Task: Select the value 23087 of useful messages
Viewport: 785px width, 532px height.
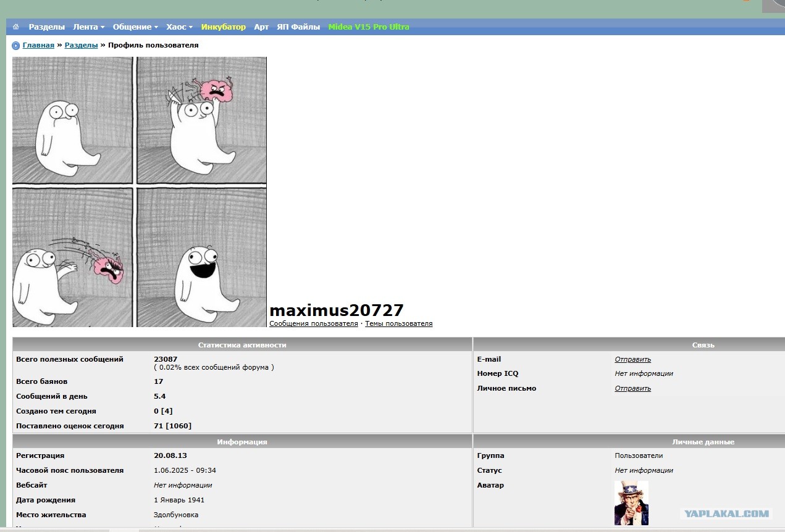Action: 166,359
